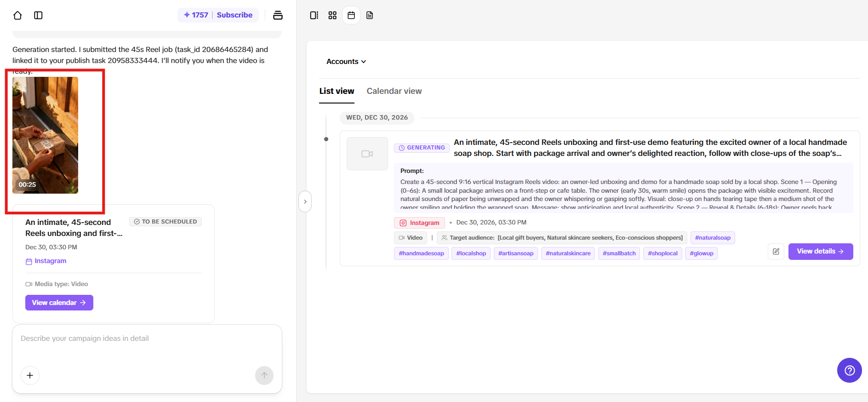
Task: Expand the Accounts dropdown
Action: pos(346,62)
